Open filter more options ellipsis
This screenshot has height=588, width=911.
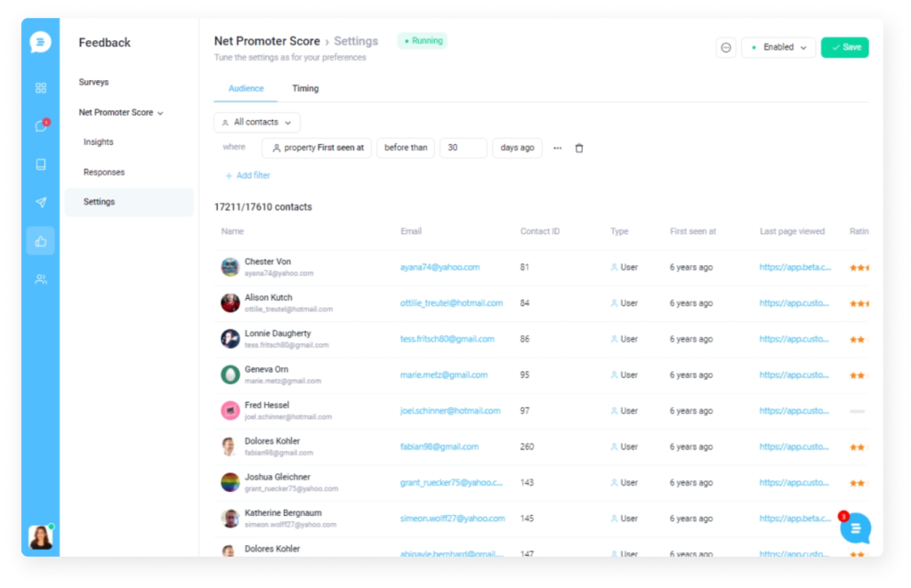(x=558, y=149)
